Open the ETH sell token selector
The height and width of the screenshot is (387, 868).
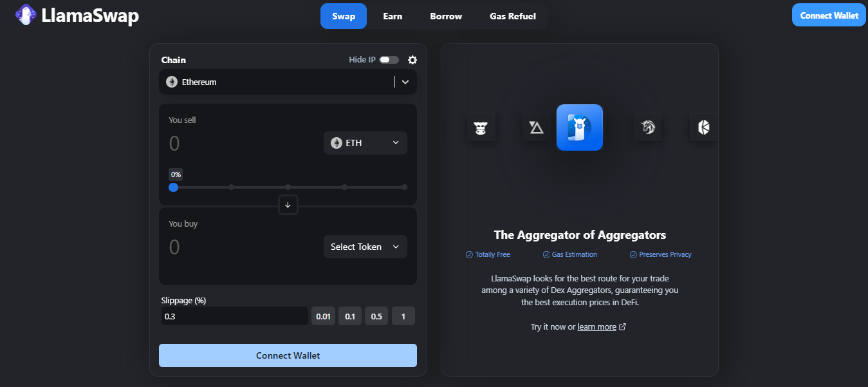365,143
